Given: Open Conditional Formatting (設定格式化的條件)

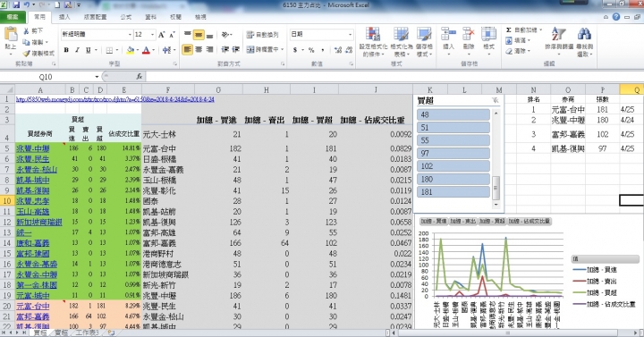Looking at the screenshot, I should tap(373, 42).
